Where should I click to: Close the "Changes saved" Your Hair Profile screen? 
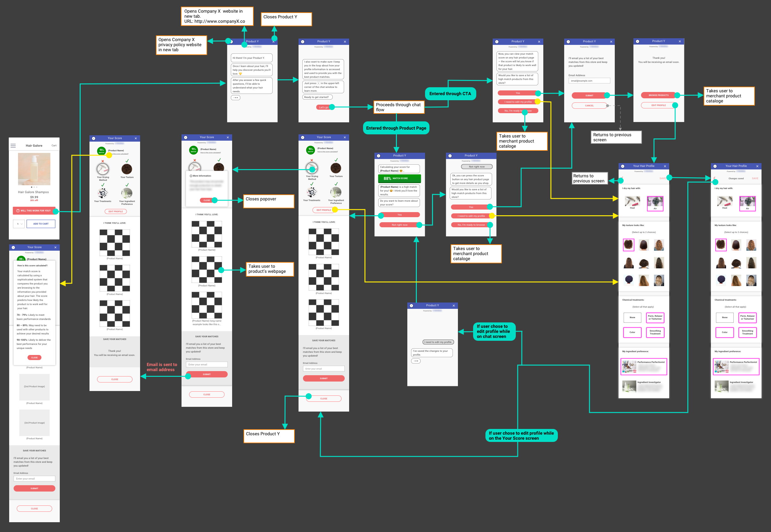click(x=757, y=166)
